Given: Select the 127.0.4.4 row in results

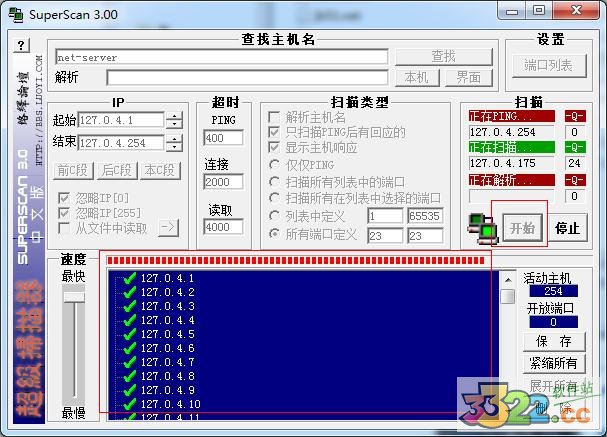Looking at the screenshot, I should pyautogui.click(x=167, y=320).
